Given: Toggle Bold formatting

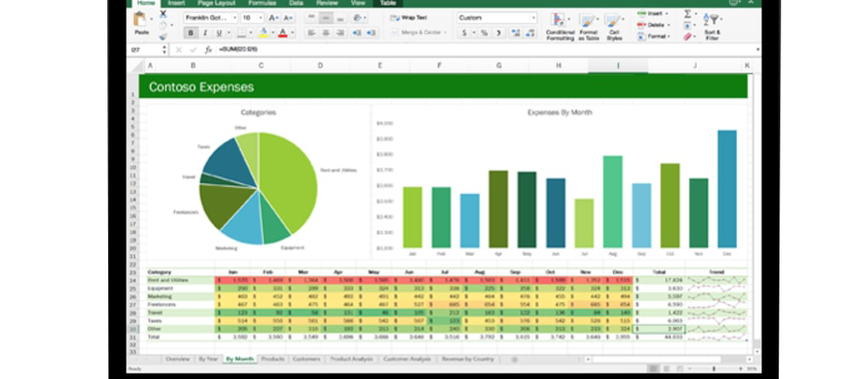Looking at the screenshot, I should (x=191, y=33).
